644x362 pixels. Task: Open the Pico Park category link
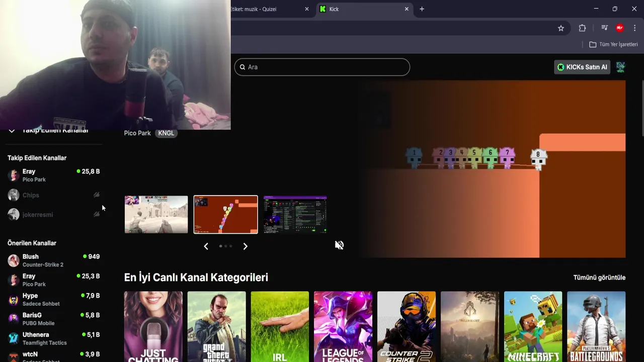pyautogui.click(x=137, y=133)
